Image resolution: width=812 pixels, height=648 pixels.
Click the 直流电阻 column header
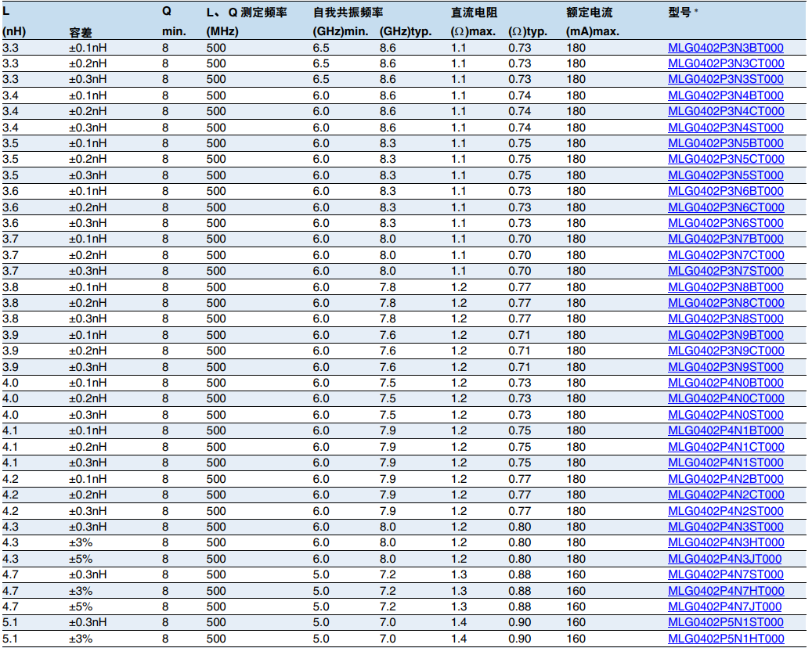(x=474, y=12)
